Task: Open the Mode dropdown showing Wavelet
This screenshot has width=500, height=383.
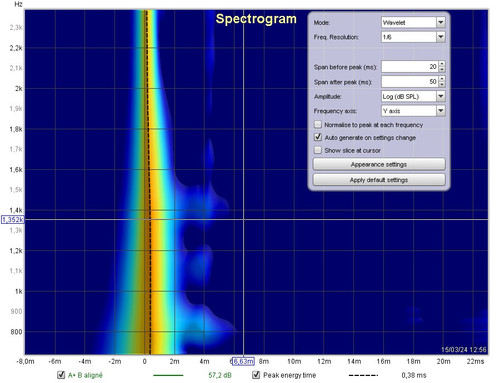Action: (413, 22)
